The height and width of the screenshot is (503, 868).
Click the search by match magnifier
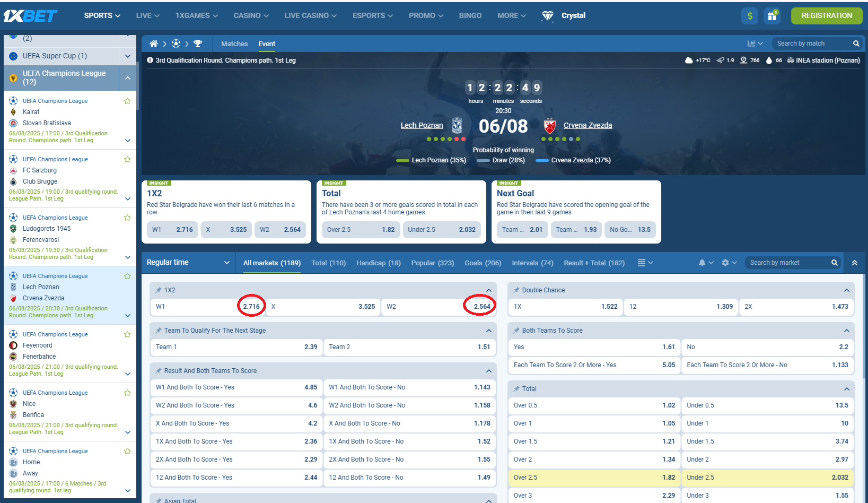pyautogui.click(x=856, y=44)
